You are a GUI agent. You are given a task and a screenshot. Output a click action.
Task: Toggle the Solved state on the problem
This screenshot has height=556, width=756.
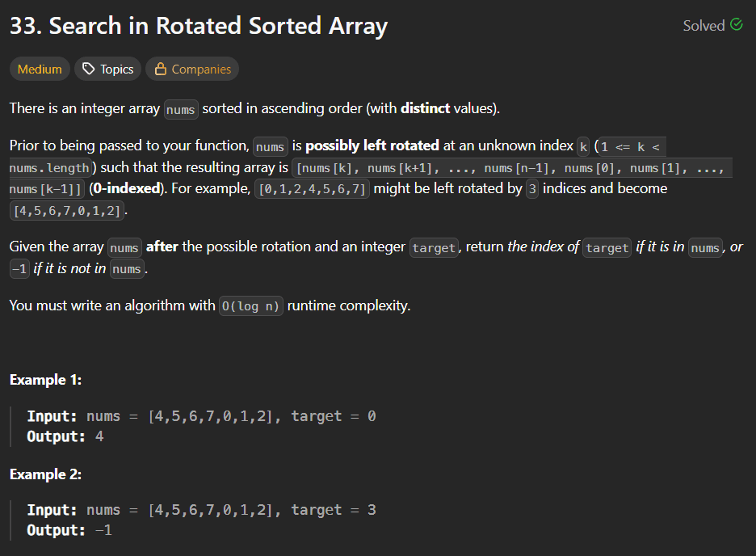point(712,25)
